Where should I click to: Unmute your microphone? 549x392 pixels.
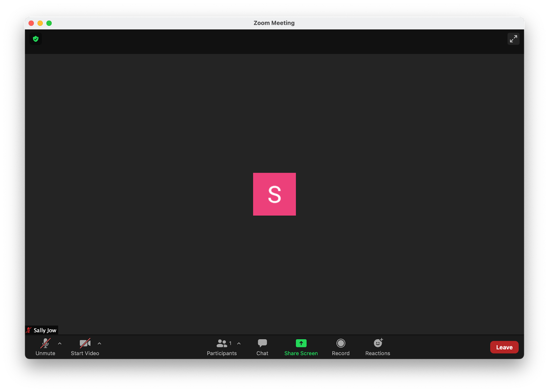tap(45, 347)
